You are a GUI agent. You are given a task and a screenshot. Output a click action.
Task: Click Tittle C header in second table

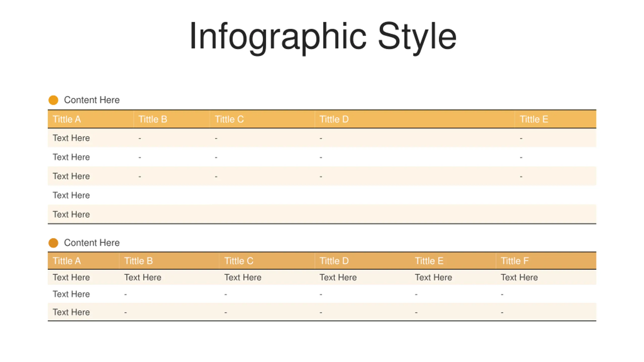click(239, 261)
